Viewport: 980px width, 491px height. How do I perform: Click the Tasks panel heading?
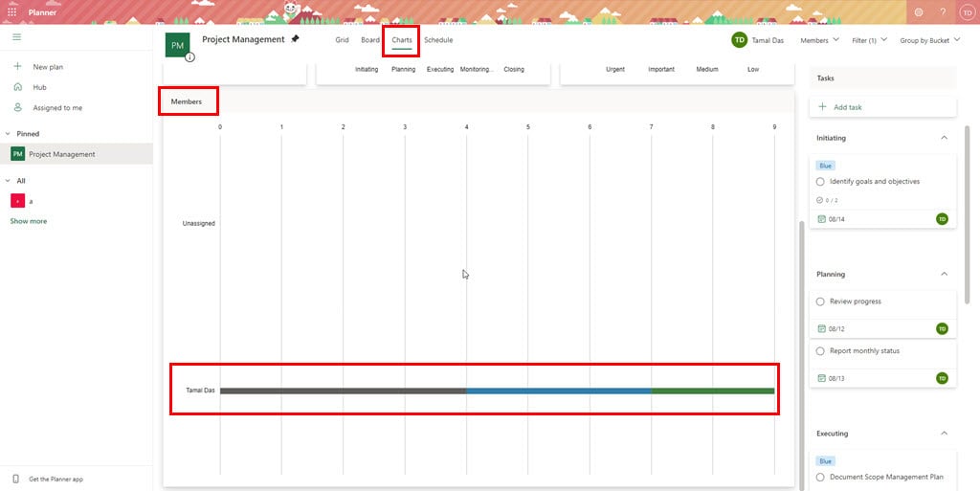coord(825,78)
